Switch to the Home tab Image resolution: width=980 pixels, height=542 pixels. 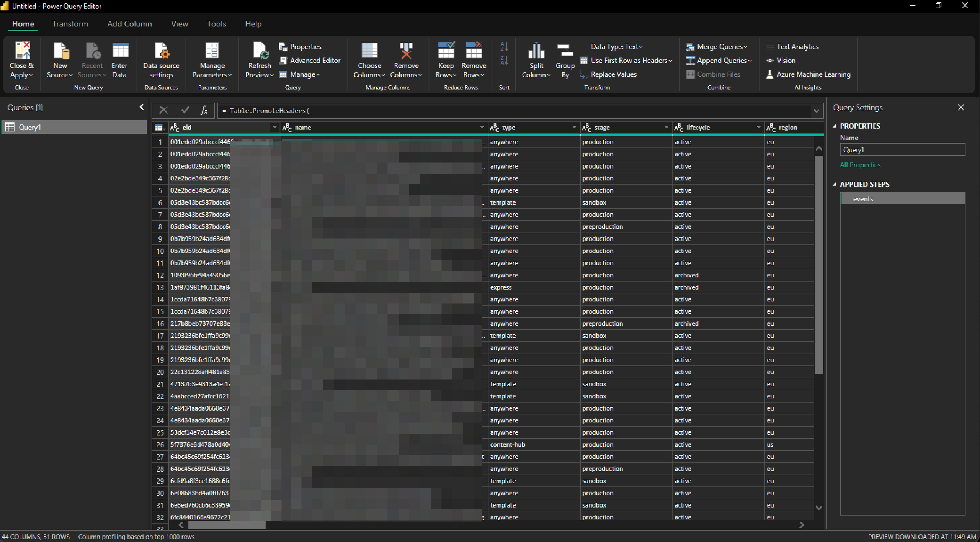click(23, 24)
